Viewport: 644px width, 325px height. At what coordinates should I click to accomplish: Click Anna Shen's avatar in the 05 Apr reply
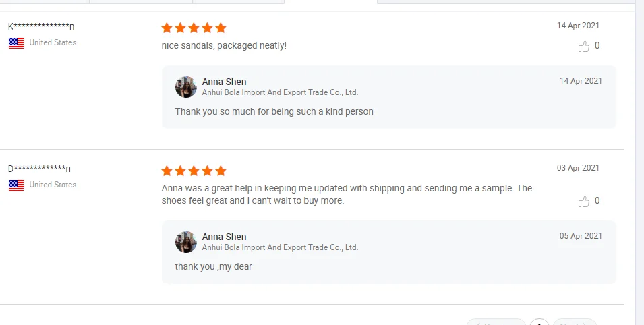(x=186, y=242)
